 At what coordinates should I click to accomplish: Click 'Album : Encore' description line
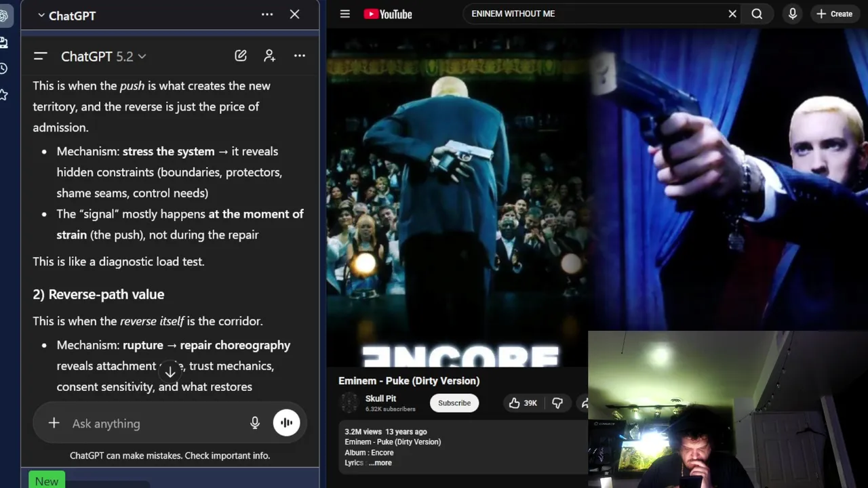click(369, 453)
